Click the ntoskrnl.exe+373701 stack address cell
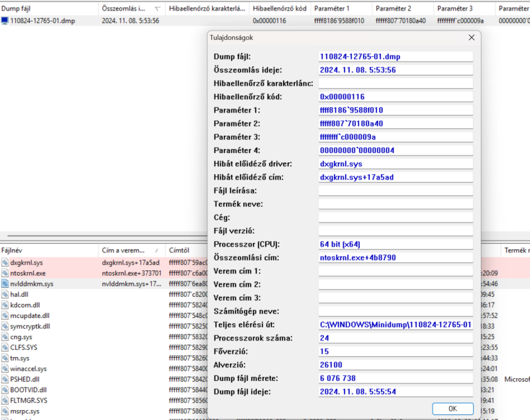Image resolution: width=530 pixels, height=420 pixels. coord(131,273)
